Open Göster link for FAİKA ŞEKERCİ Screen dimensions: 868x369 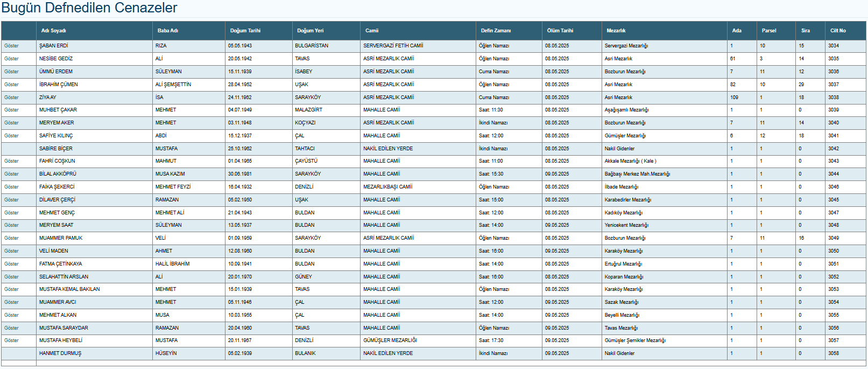pyautogui.click(x=11, y=187)
